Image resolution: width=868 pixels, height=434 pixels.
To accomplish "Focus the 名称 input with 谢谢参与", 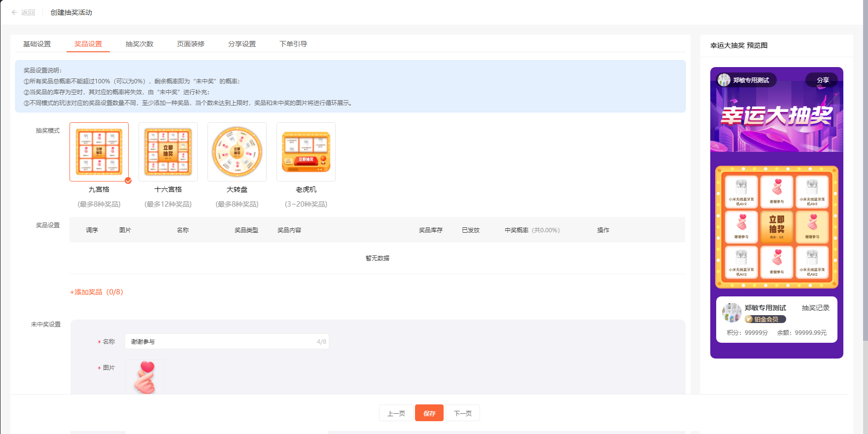I will [222, 341].
